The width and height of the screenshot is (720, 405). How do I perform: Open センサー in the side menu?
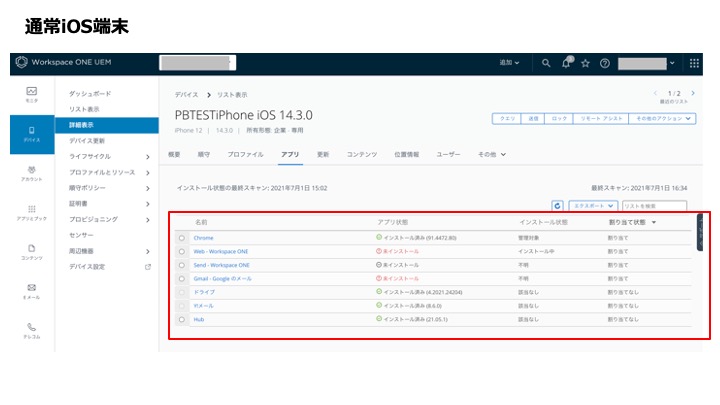[x=81, y=235]
